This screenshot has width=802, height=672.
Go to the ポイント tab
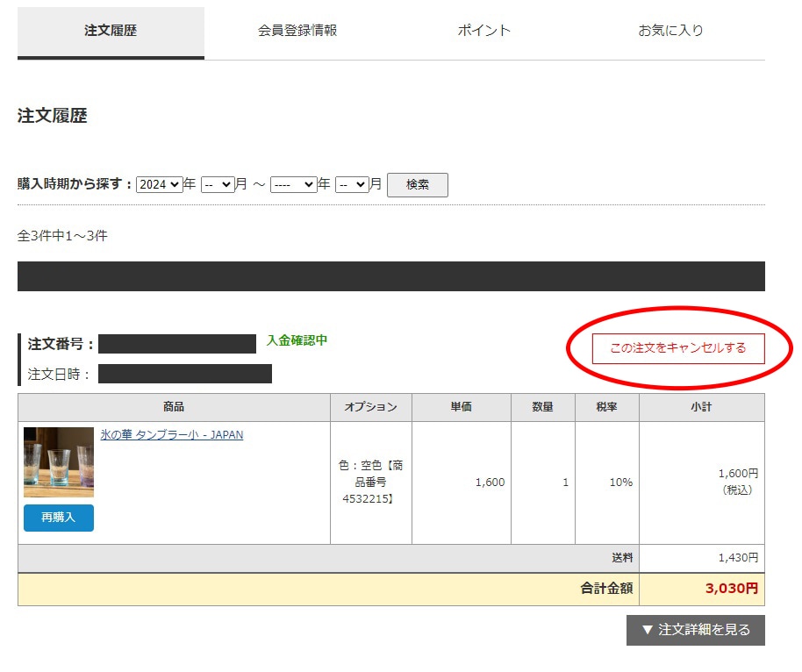coord(483,31)
